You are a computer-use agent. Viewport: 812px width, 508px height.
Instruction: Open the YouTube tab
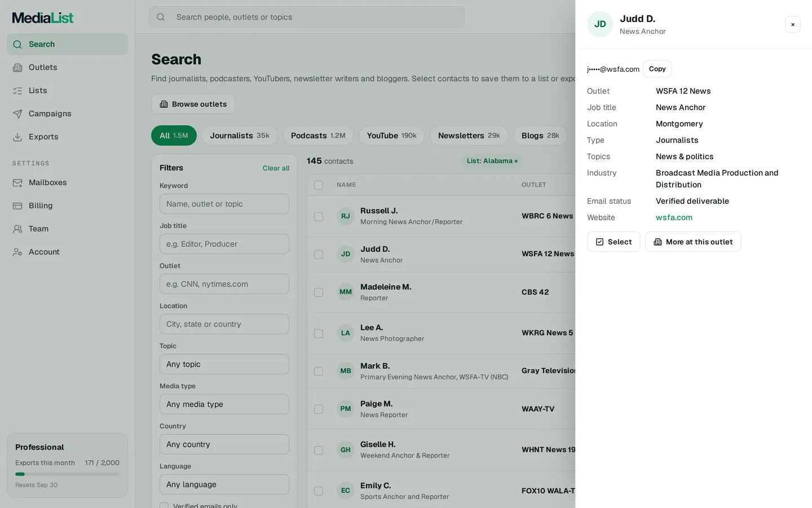[x=392, y=135]
